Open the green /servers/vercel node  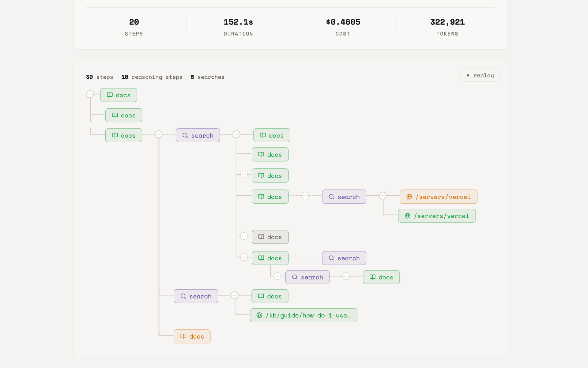coord(437,216)
